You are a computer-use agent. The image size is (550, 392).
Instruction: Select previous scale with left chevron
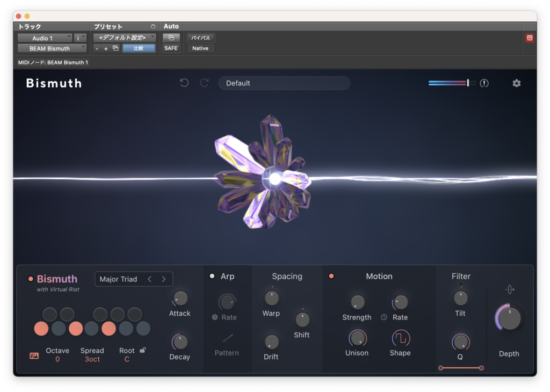point(150,279)
